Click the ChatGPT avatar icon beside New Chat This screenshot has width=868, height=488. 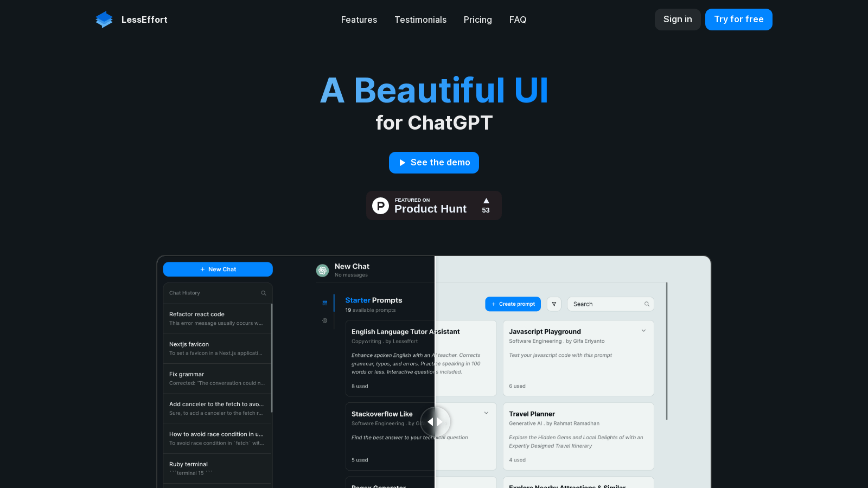(x=323, y=271)
